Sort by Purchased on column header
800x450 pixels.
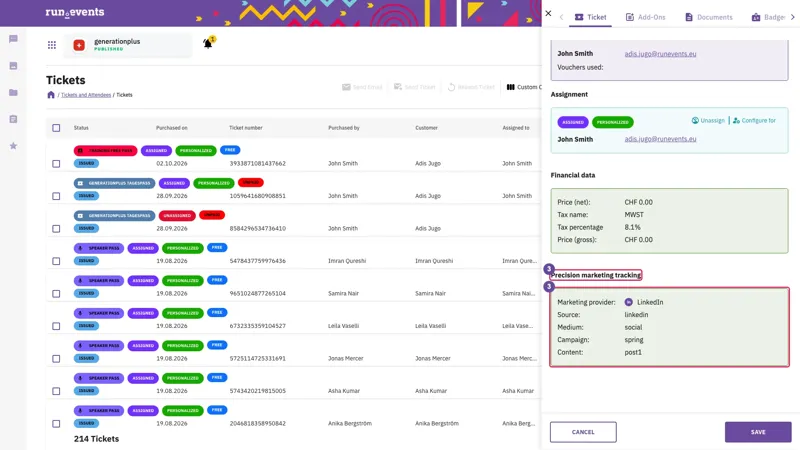171,128
